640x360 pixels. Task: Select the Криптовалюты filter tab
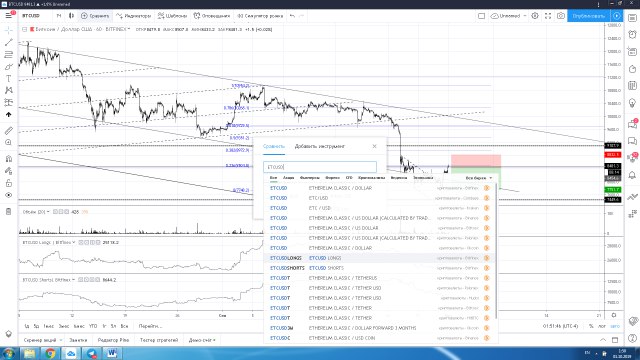pos(371,178)
